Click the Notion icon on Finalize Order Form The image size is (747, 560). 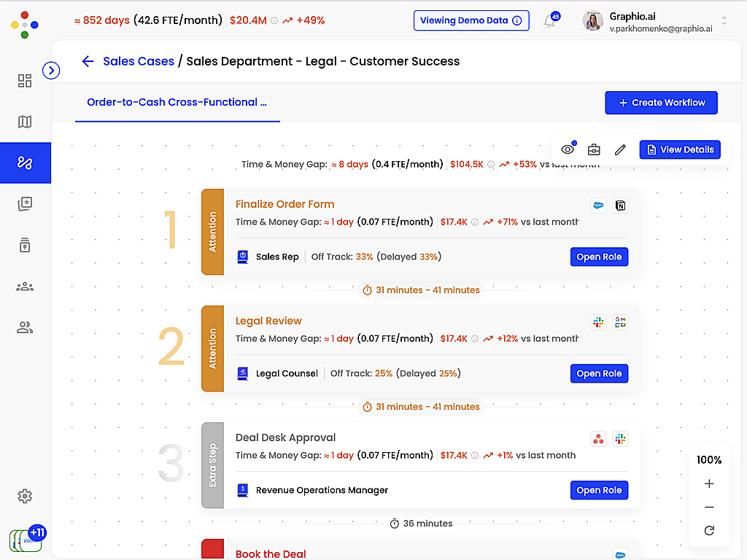tap(620, 205)
